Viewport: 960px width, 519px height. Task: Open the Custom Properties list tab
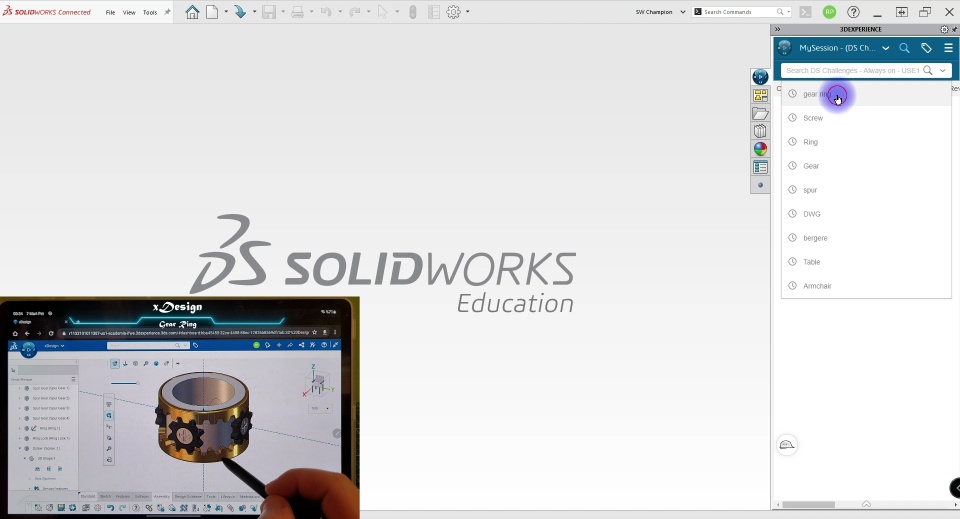[x=760, y=167]
